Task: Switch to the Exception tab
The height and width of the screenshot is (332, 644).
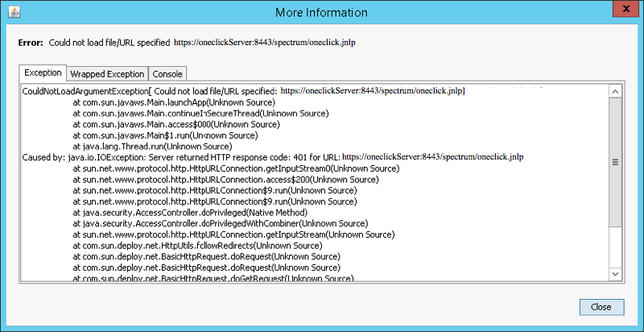Action: coord(43,73)
